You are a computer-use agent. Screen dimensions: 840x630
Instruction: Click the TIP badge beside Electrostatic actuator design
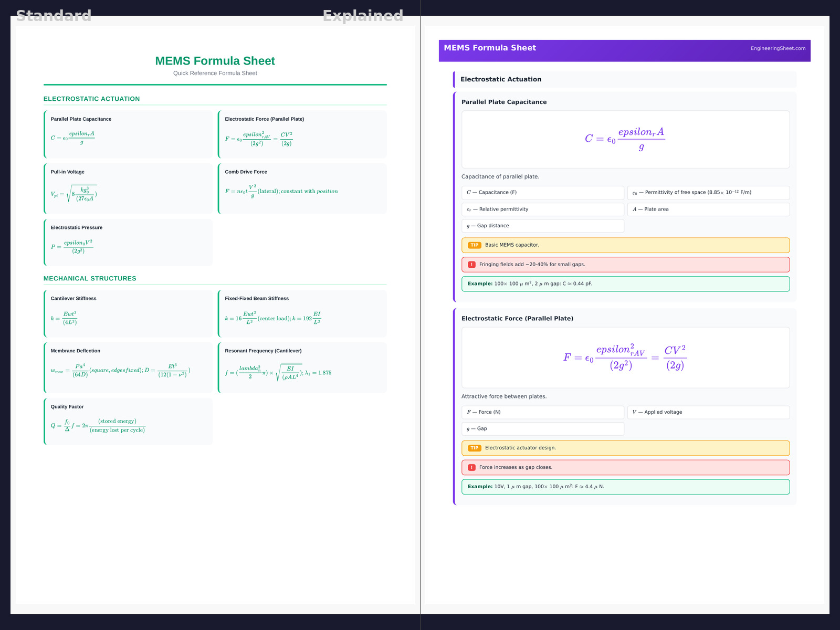point(474,448)
